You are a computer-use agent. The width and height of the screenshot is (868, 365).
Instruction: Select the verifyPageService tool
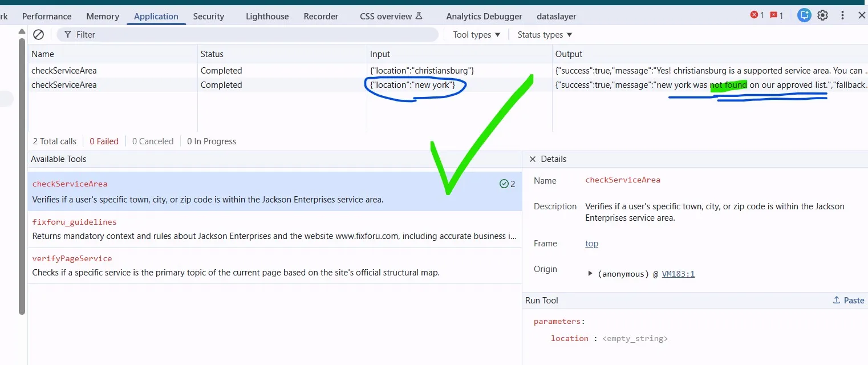[x=275, y=265]
